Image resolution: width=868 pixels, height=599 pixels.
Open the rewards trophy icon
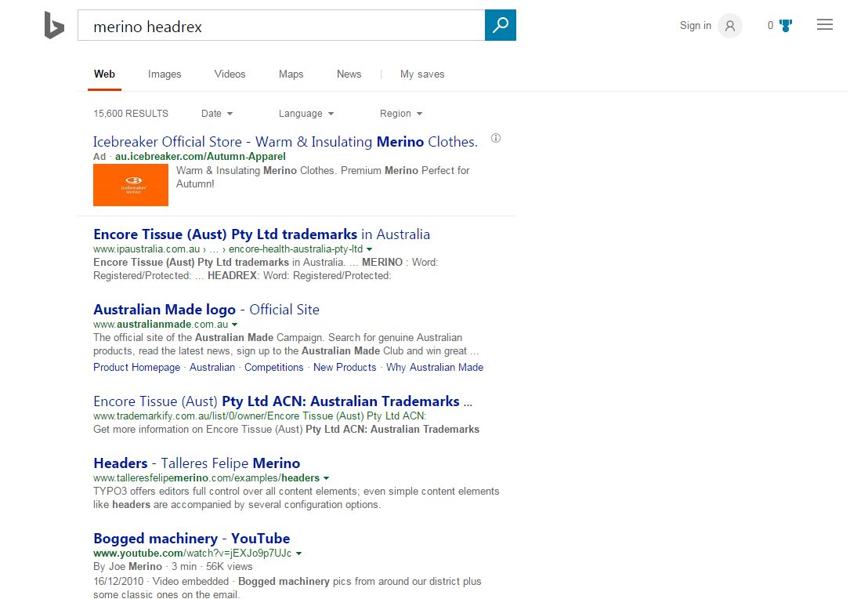point(786,26)
